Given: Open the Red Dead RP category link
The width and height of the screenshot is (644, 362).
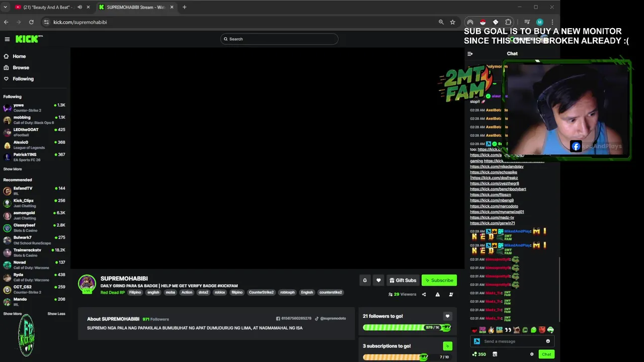Looking at the screenshot, I should pos(113,292).
